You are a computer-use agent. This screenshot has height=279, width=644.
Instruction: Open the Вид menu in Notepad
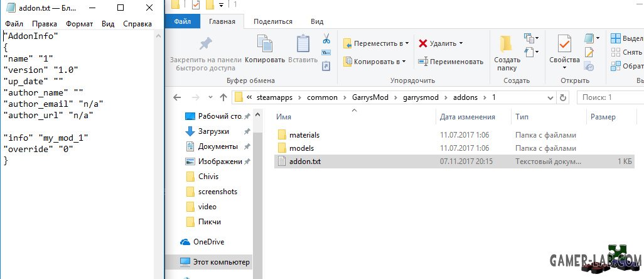point(108,24)
